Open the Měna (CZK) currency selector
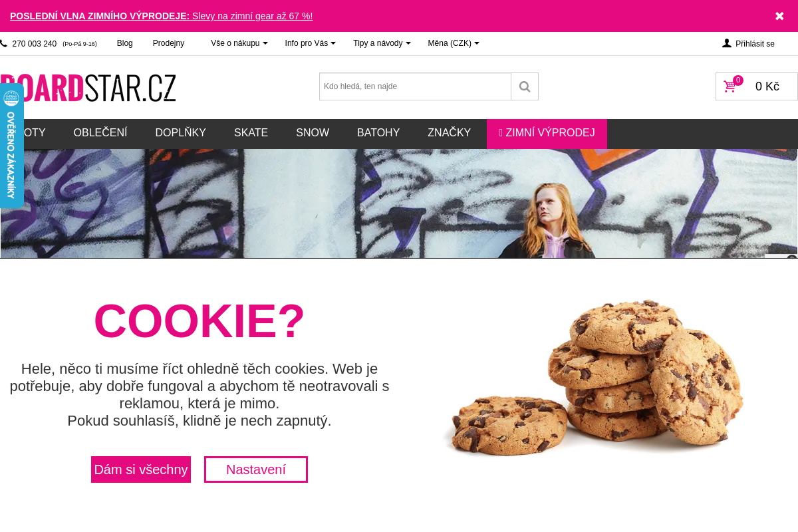The image size is (798, 532). (x=454, y=43)
